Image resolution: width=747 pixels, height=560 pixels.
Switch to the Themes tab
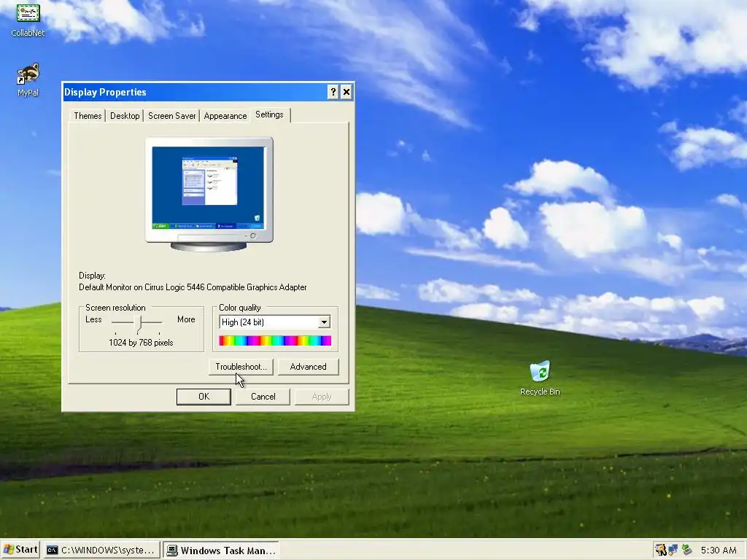pos(88,116)
